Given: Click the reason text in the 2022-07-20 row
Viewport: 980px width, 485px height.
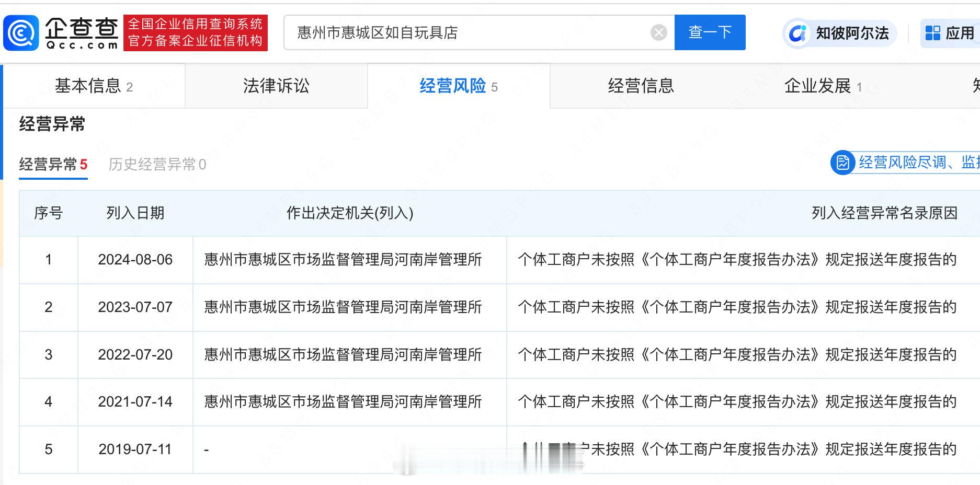Looking at the screenshot, I should coord(737,355).
